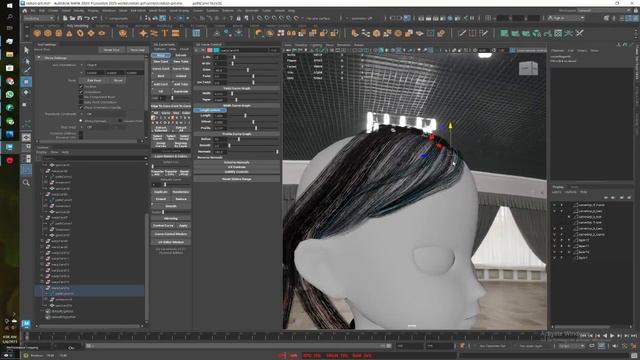Click the magnifier search icon in the toolbox

(x=27, y=182)
